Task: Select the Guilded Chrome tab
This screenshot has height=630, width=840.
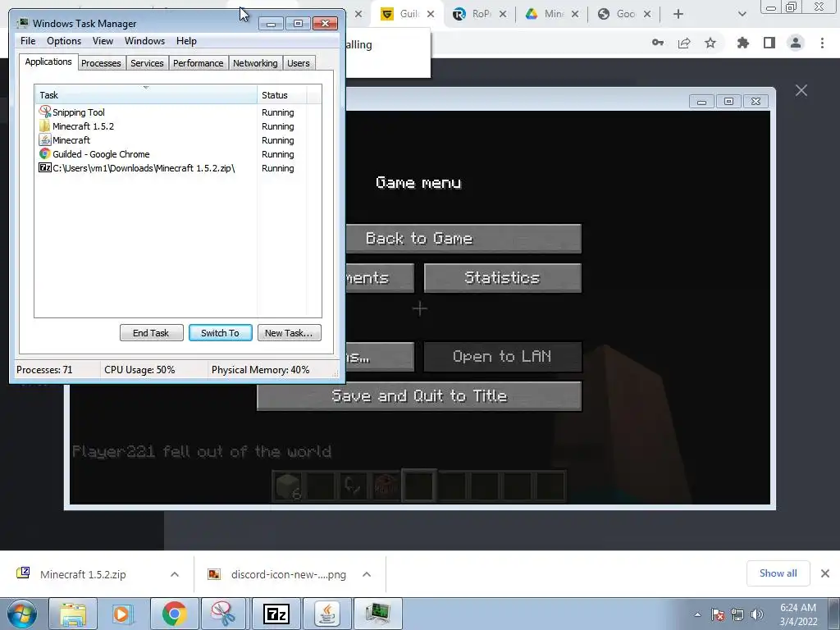Action: click(402, 14)
